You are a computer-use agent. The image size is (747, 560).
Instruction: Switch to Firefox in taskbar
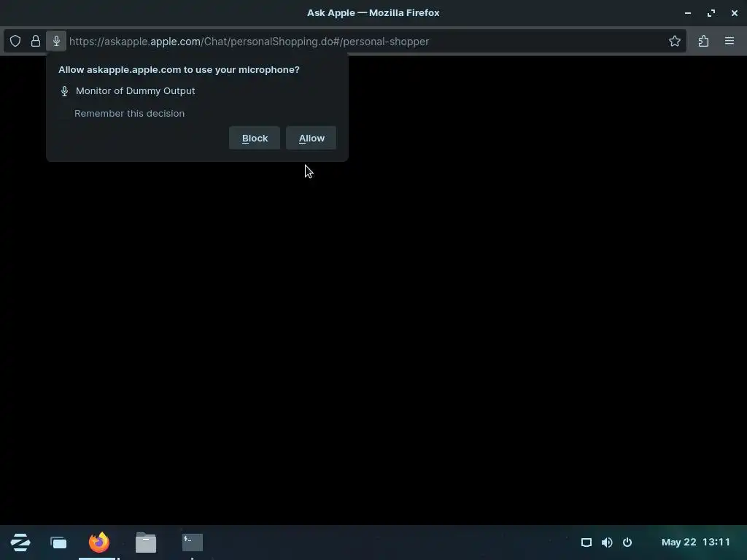pos(99,542)
